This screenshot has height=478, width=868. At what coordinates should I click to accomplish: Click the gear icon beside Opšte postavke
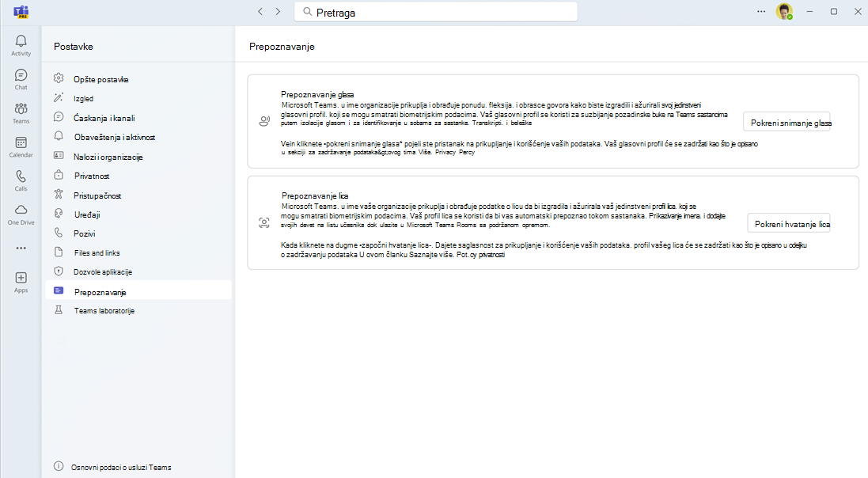pyautogui.click(x=59, y=78)
